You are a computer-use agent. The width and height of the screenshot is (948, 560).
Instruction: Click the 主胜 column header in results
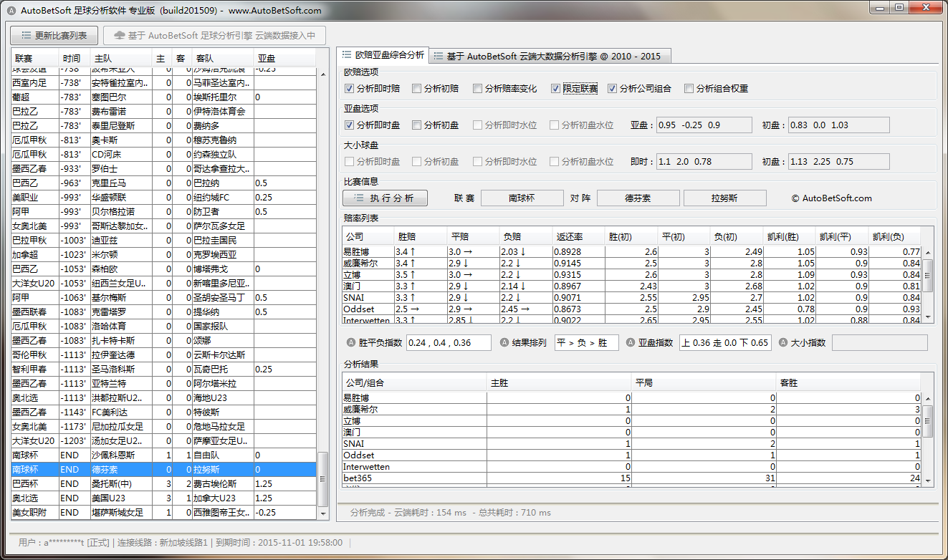tap(559, 383)
